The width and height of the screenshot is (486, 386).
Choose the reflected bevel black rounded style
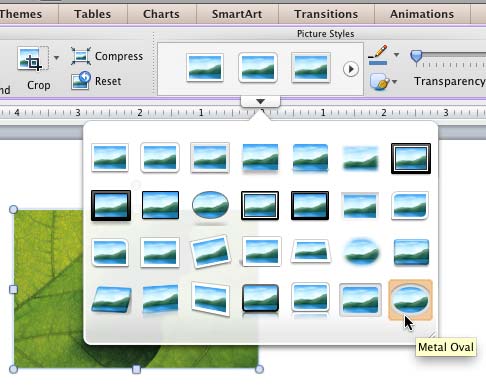260,299
